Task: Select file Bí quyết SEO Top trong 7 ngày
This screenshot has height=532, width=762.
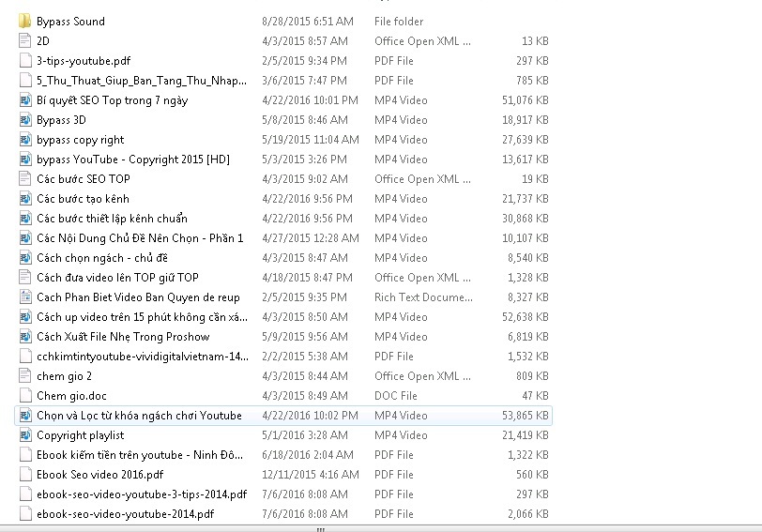Action: coord(113,100)
